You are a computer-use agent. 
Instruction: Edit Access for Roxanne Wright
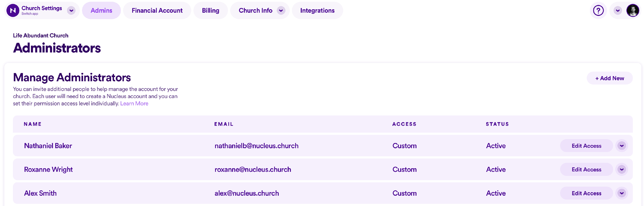[586, 169]
